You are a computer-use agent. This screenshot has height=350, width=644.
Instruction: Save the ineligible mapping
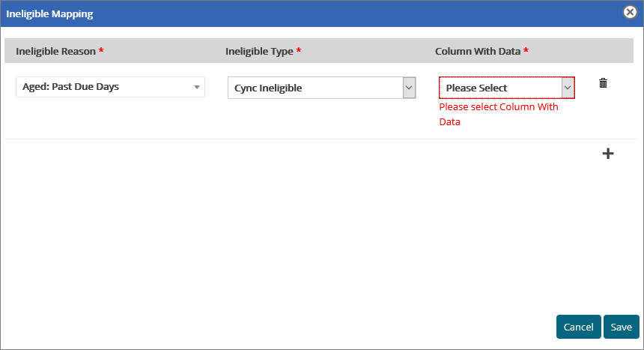click(621, 327)
